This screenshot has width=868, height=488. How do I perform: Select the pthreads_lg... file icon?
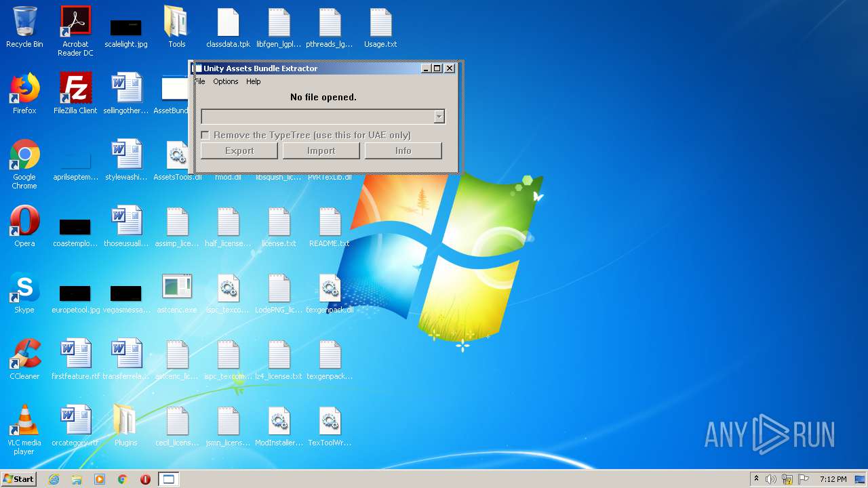(x=330, y=27)
